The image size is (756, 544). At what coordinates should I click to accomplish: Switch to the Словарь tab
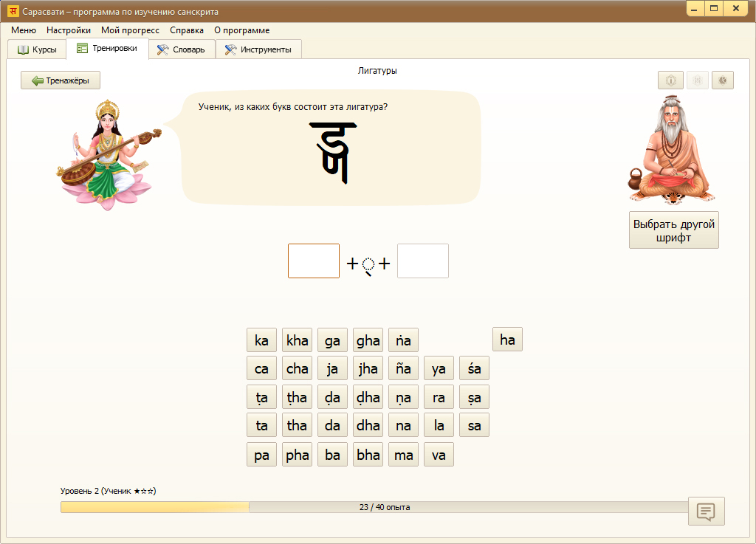tap(182, 49)
